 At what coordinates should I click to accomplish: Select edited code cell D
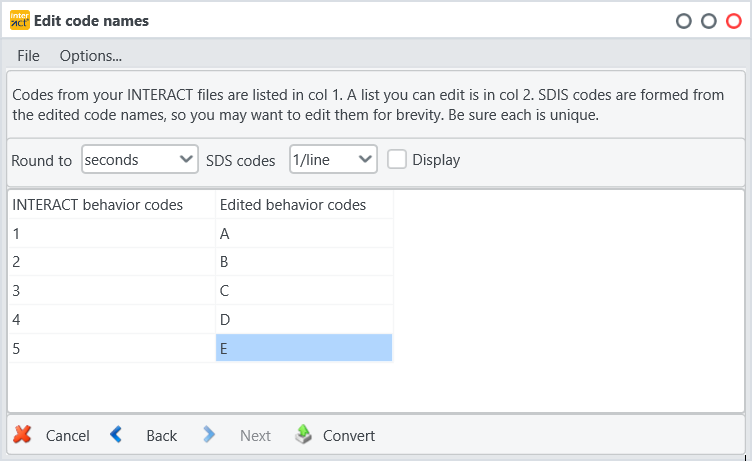point(304,319)
